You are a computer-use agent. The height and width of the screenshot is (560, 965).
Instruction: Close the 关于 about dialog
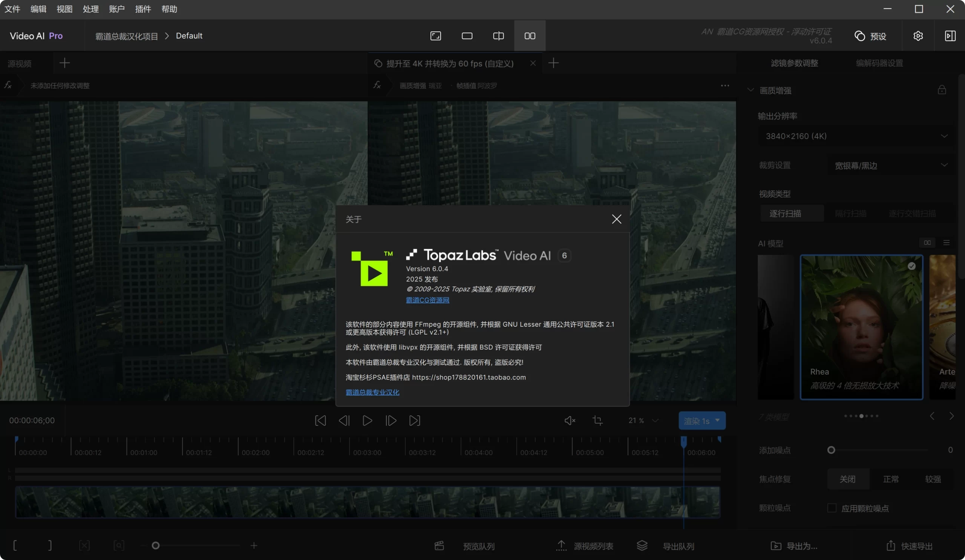[x=616, y=219]
